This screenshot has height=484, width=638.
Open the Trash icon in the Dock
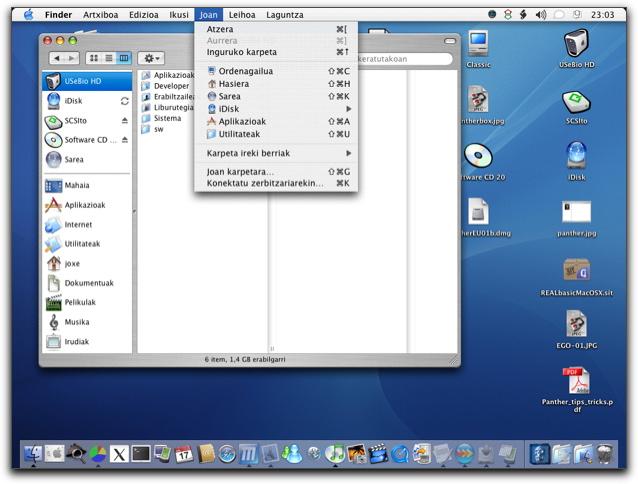click(605, 454)
